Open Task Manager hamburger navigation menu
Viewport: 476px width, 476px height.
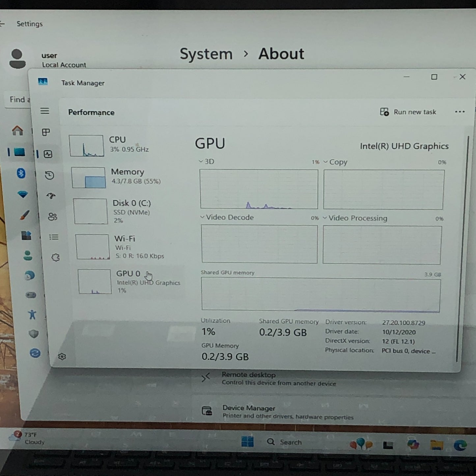click(x=45, y=111)
